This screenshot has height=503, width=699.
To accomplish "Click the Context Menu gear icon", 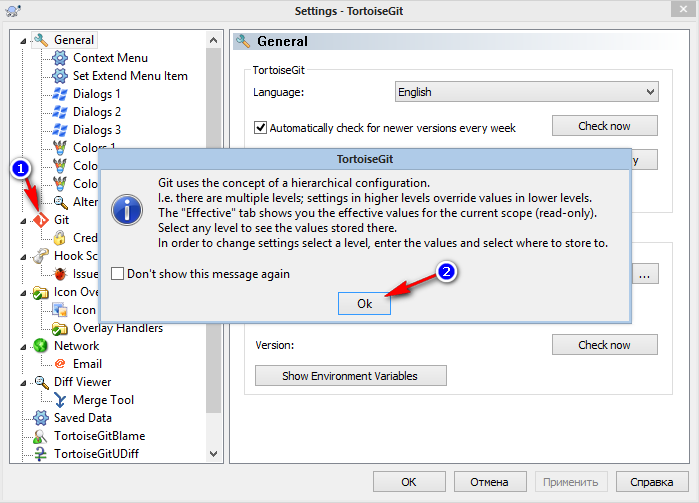I will pyautogui.click(x=60, y=58).
